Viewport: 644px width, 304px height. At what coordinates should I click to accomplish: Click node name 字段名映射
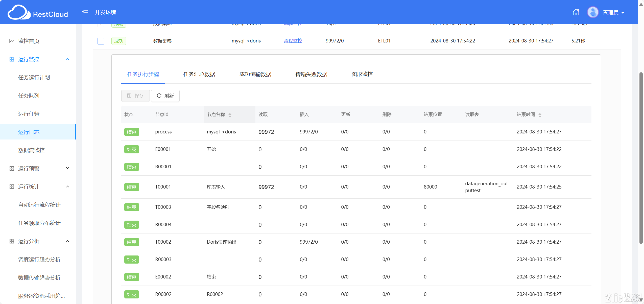pos(218,207)
